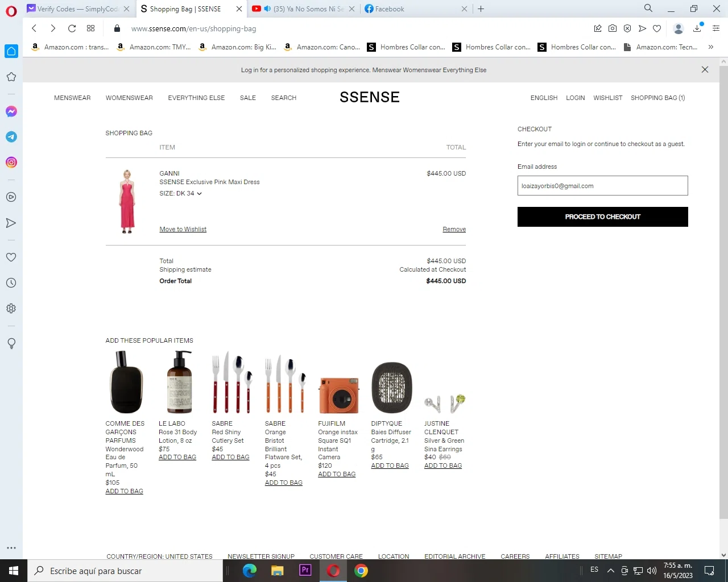Open Easy Setup menu icon
The width and height of the screenshot is (728, 582).
coord(716,28)
